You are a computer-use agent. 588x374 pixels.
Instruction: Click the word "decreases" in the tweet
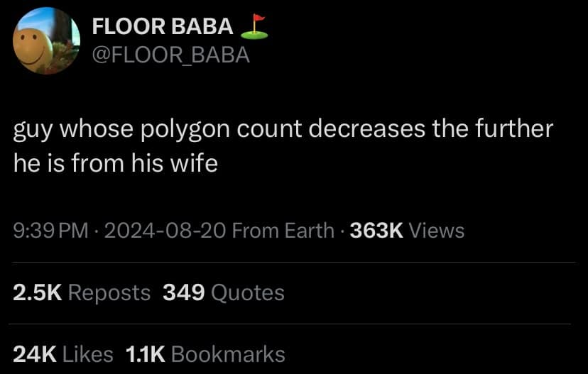(x=366, y=129)
